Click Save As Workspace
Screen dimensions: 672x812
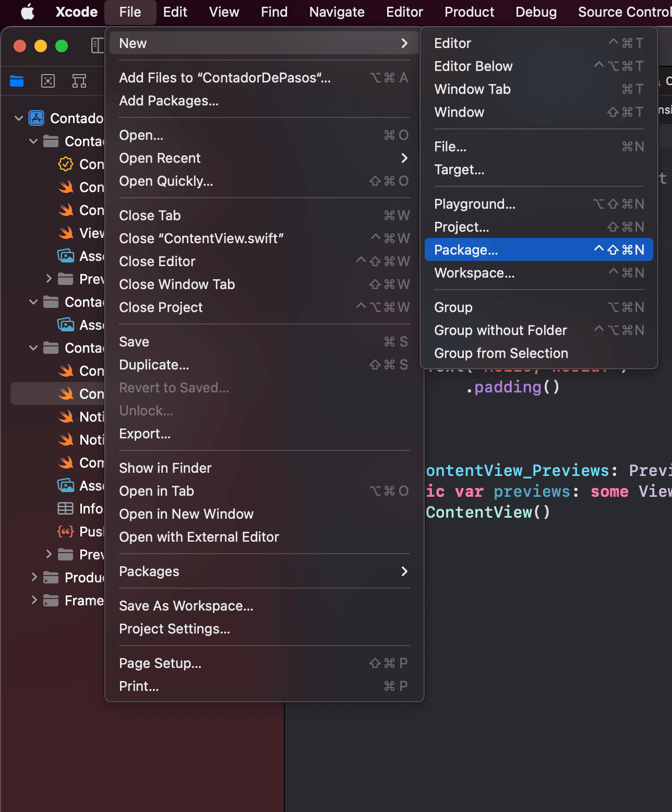click(x=264, y=606)
